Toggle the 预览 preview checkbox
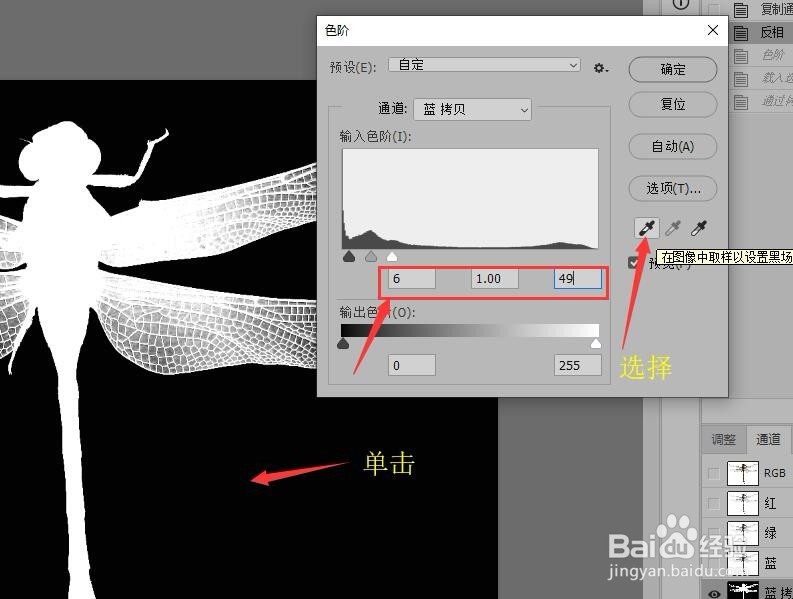Image resolution: width=793 pixels, height=599 pixels. click(x=634, y=263)
